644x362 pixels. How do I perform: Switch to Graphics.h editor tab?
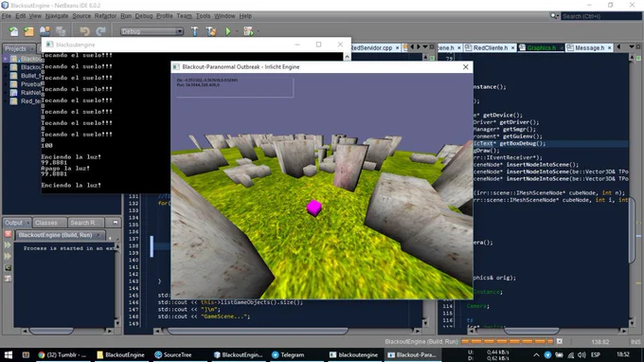click(542, 48)
